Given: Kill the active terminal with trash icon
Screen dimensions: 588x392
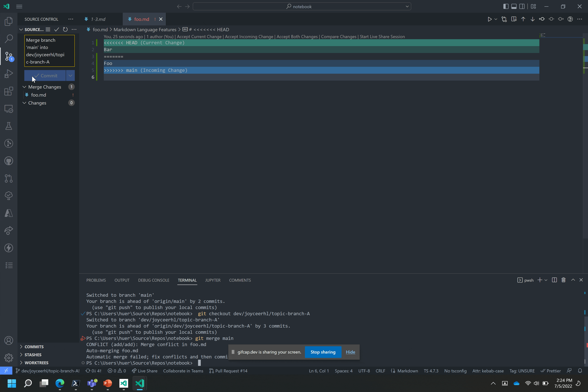Looking at the screenshot, I should (563, 280).
